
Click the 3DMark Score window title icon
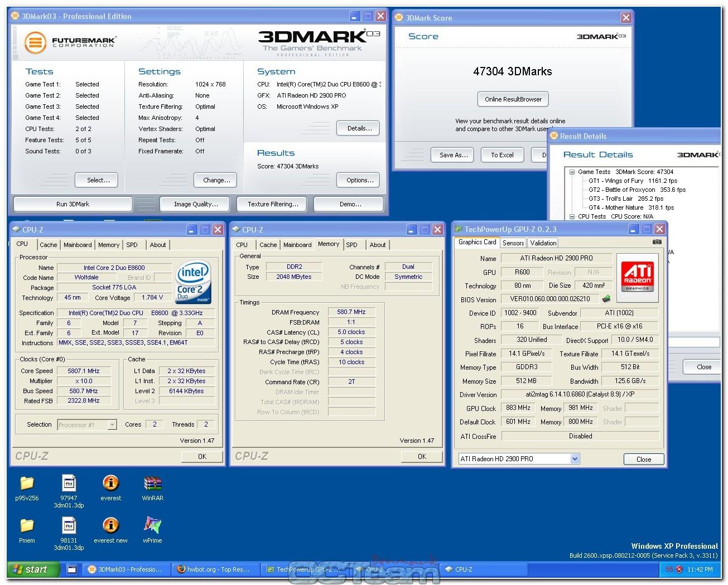(398, 18)
